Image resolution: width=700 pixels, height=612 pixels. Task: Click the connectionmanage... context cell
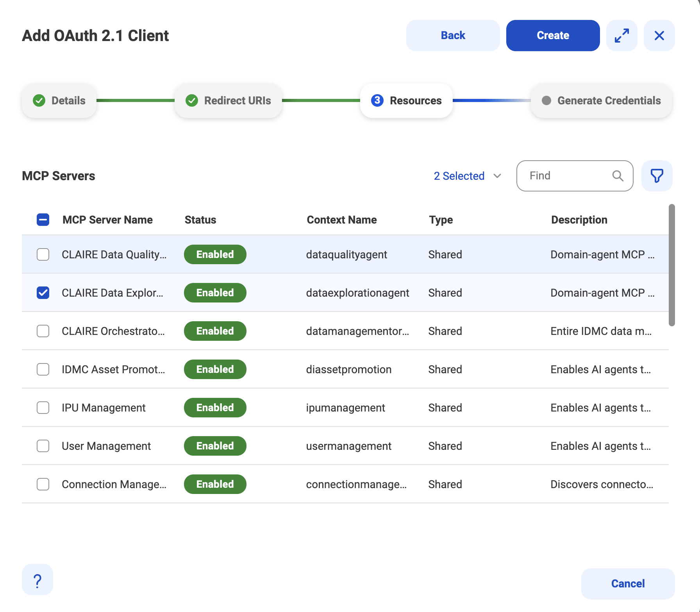356,484
